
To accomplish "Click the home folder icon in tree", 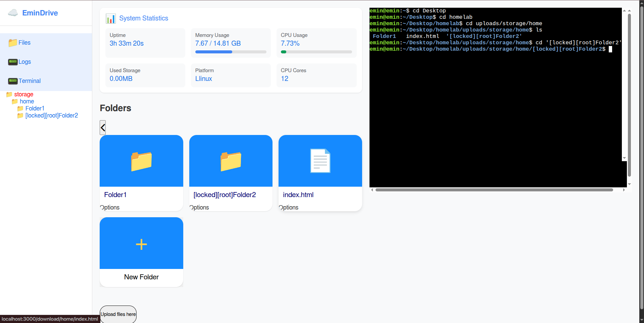I will click(15, 101).
